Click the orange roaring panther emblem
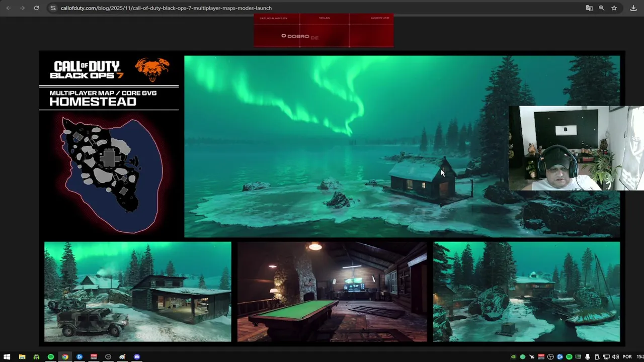 [x=152, y=70]
